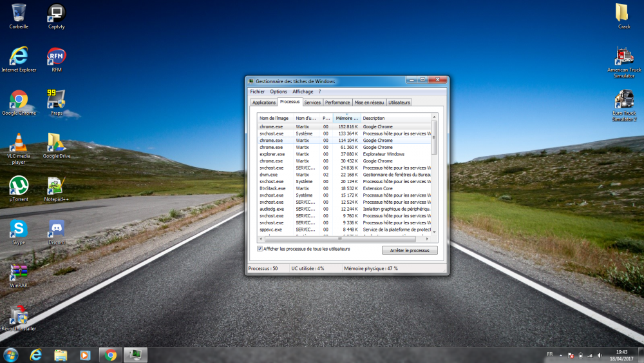The height and width of the screenshot is (363, 644).
Task: Show hidden system tray icons arrow
Action: [x=560, y=355]
